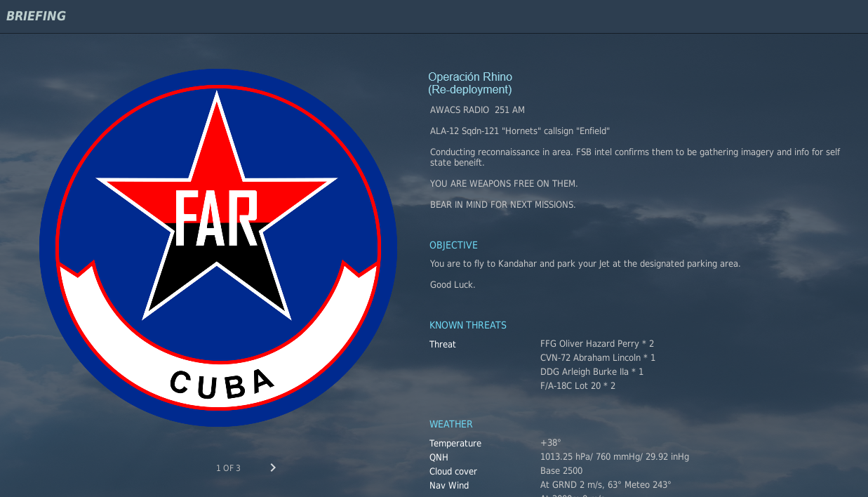Click the BRIEFING header title
The image size is (868, 497).
click(x=36, y=16)
